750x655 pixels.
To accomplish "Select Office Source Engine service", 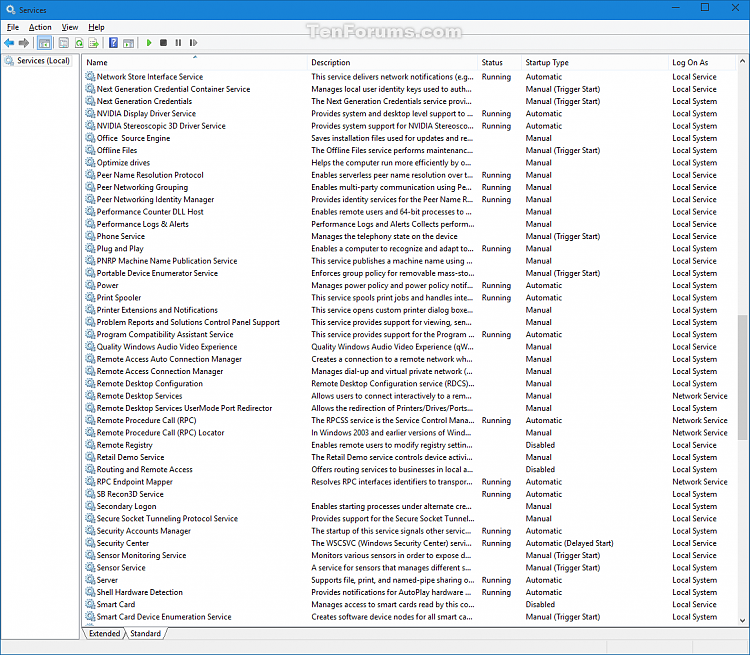I will (x=133, y=138).
